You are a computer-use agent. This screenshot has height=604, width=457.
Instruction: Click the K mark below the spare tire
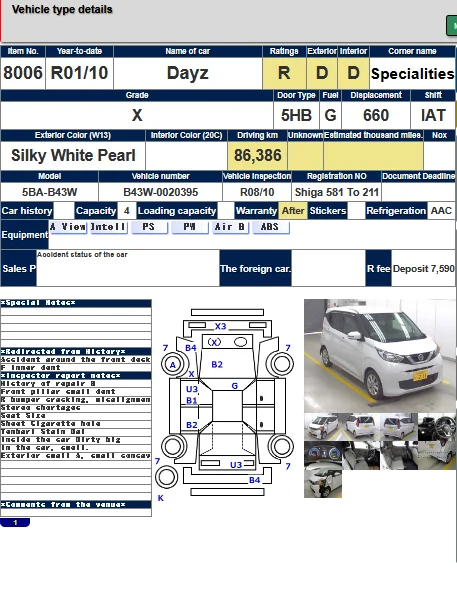(161, 498)
